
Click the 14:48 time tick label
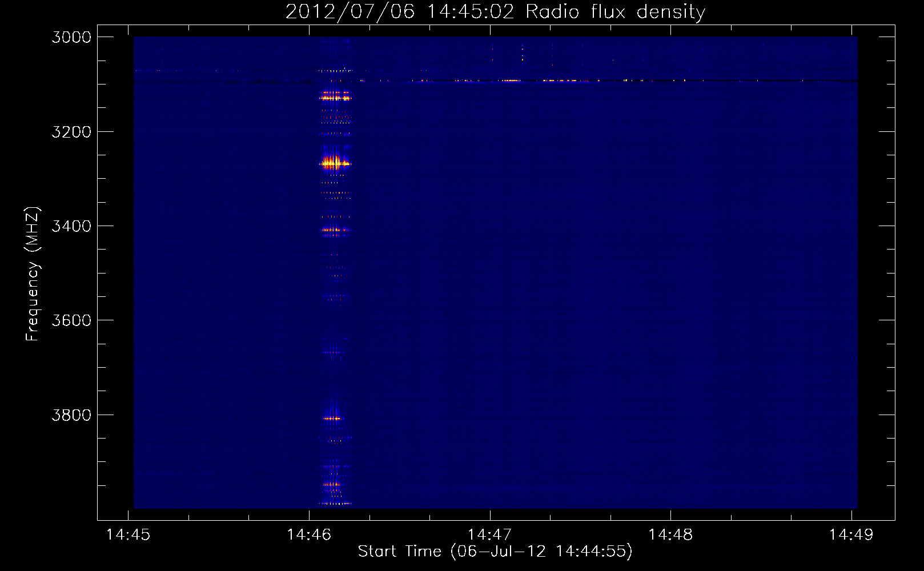(x=670, y=535)
